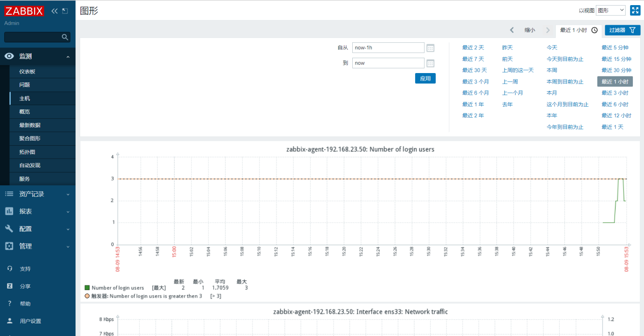Go to next time period arrow

[548, 30]
